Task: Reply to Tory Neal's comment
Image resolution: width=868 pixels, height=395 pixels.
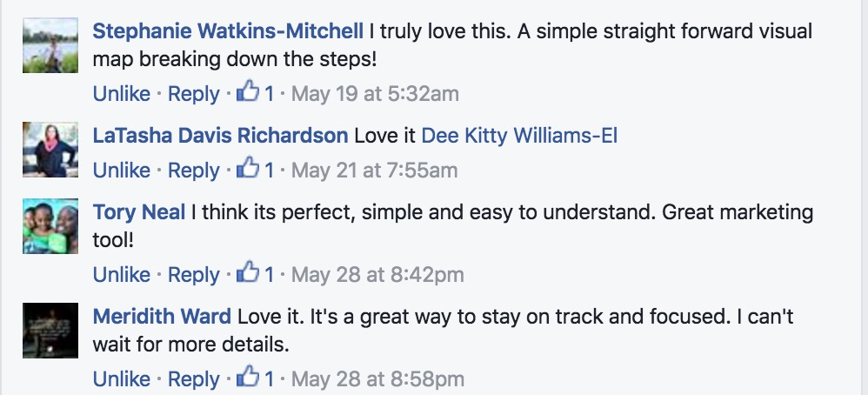Action: [x=193, y=275]
